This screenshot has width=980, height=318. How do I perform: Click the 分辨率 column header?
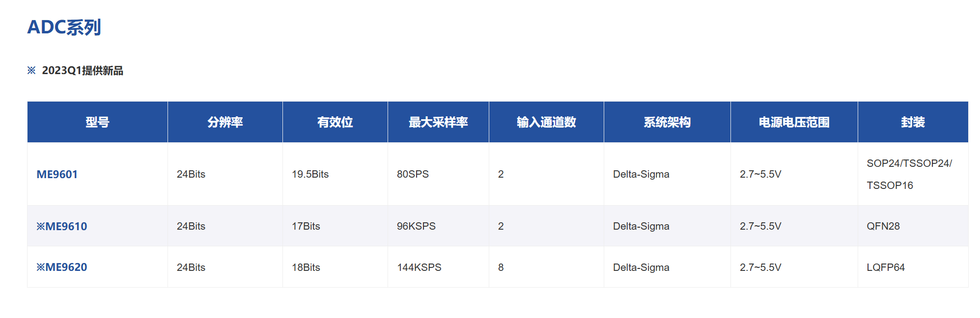pyautogui.click(x=225, y=122)
